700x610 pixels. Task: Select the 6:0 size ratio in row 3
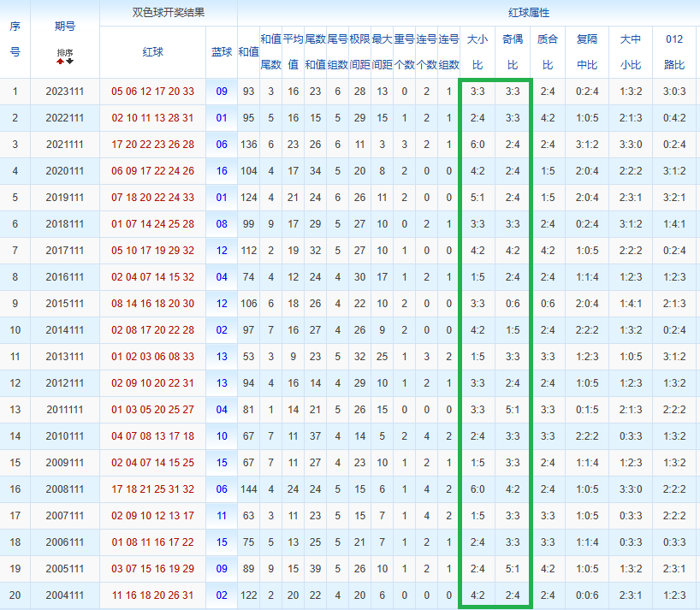point(478,145)
